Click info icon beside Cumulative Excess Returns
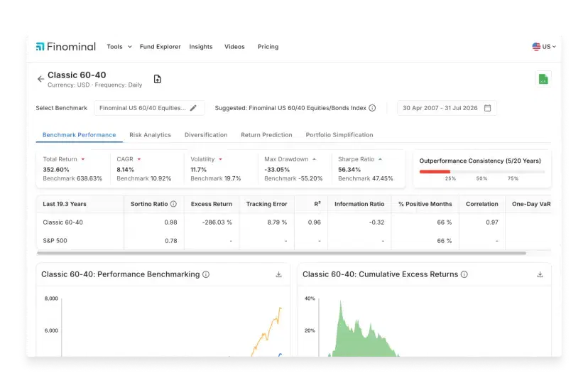The image size is (588, 388). [x=464, y=274]
